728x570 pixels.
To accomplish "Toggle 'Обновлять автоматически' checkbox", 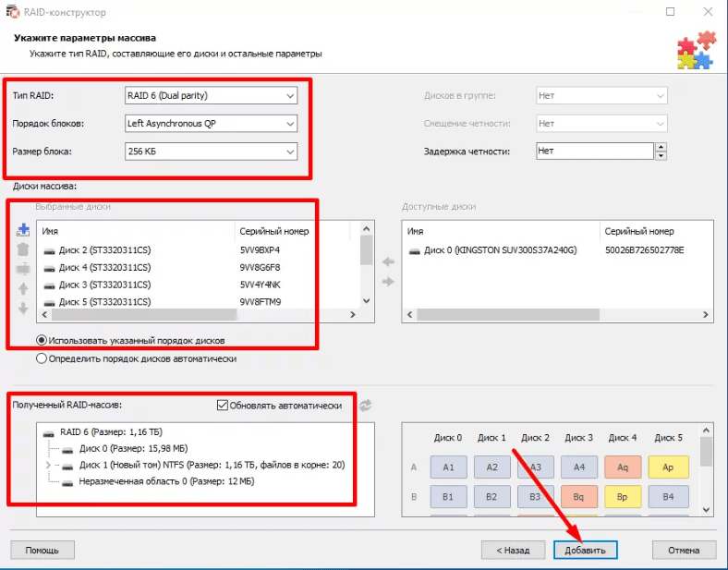I will 222,405.
